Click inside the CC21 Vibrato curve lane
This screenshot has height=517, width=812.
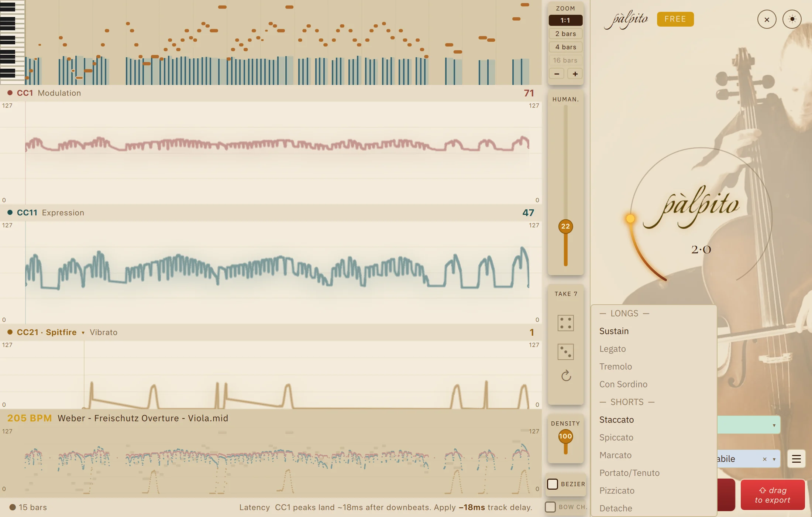pos(271,374)
